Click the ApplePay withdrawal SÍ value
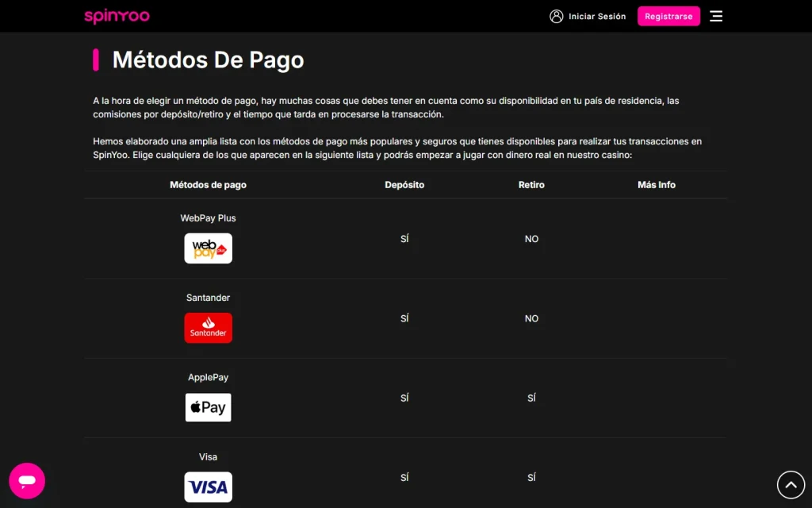812x508 pixels. (x=532, y=398)
